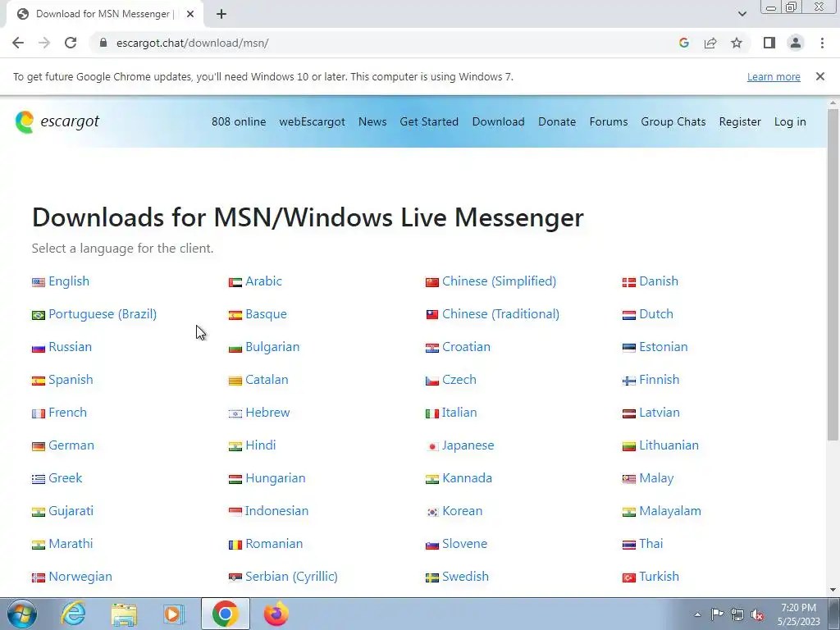Viewport: 840px width, 630px height.
Task: Click the muted volume tray icon
Action: pyautogui.click(x=757, y=614)
